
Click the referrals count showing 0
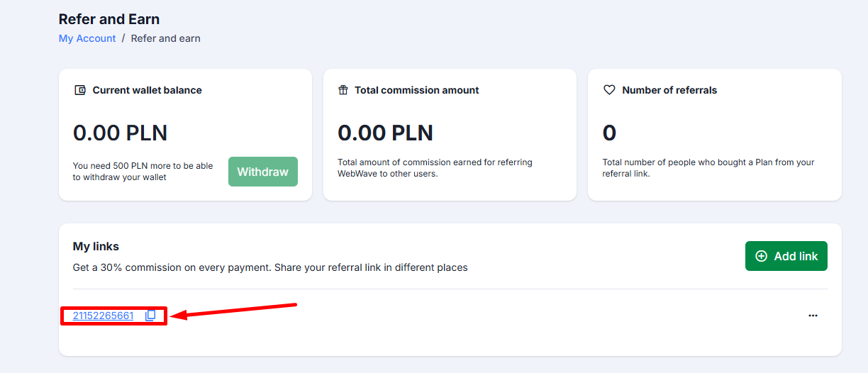pyautogui.click(x=609, y=133)
